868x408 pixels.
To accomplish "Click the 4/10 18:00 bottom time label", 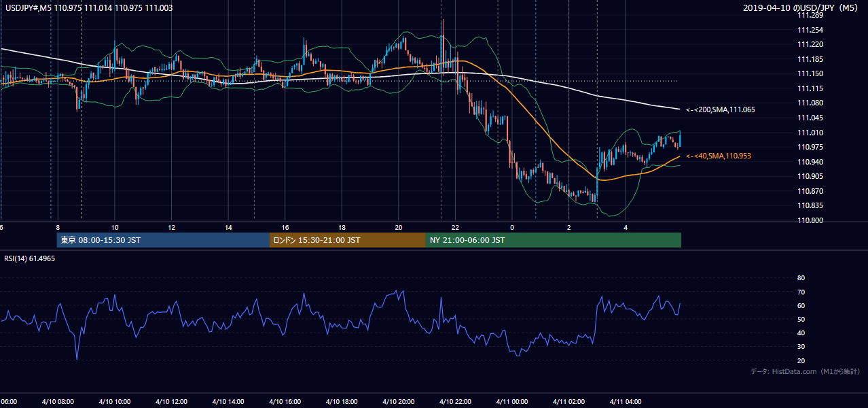I will point(341,402).
